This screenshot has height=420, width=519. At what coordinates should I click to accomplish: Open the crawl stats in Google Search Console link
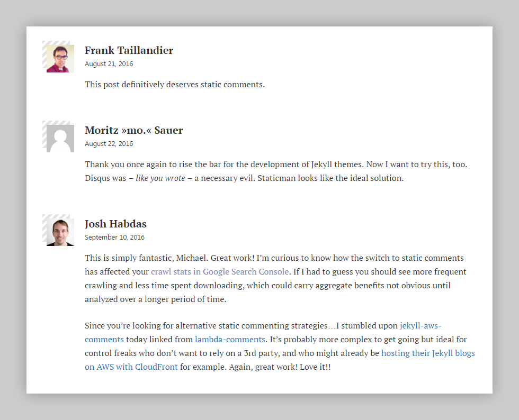[219, 271]
